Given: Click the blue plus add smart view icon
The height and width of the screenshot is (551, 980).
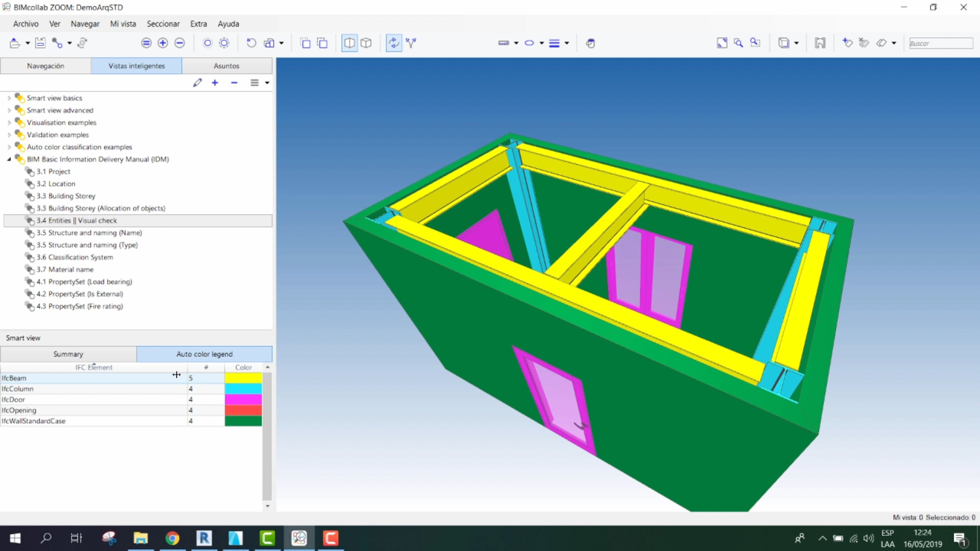Looking at the screenshot, I should tap(215, 83).
